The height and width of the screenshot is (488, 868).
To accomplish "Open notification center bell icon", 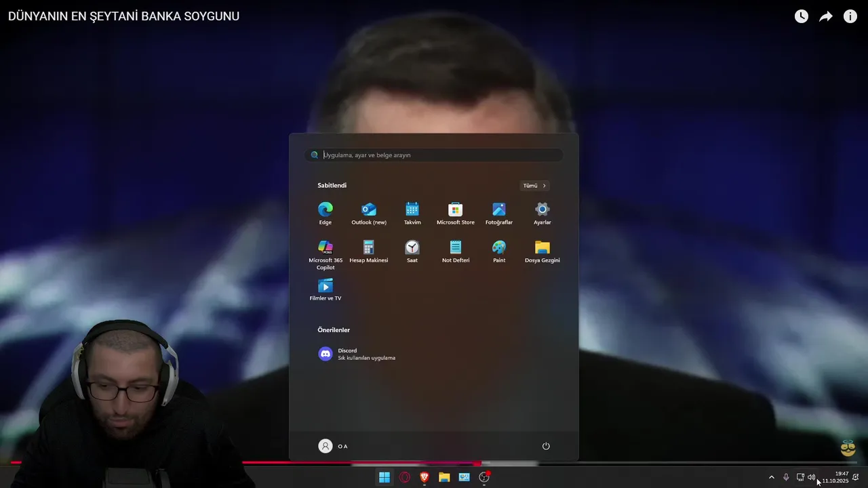I will (856, 477).
